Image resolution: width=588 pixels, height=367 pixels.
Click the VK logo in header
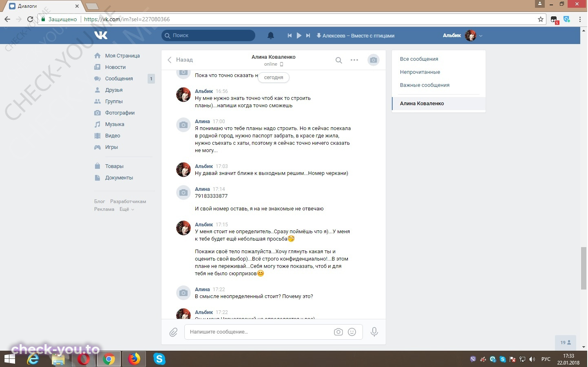(101, 35)
